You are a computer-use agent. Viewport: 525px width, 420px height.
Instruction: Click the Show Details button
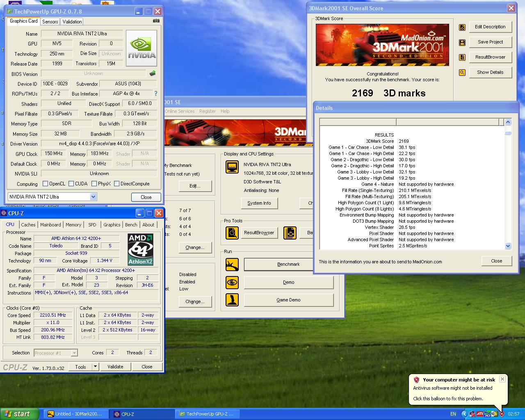(x=490, y=72)
